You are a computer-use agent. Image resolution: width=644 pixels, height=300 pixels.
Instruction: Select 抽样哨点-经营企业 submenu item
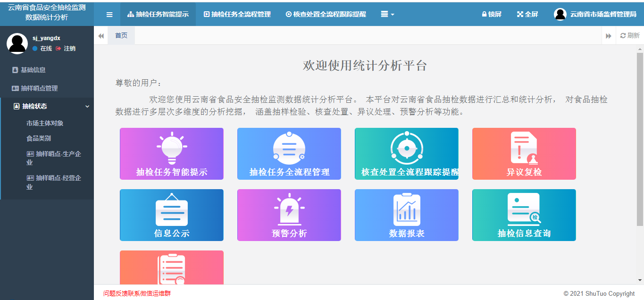(54, 183)
